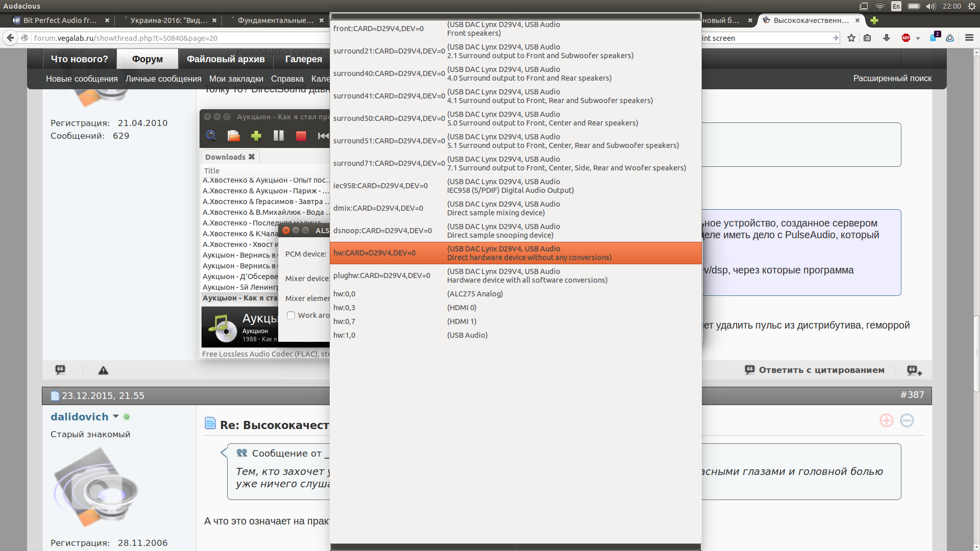Select dmix:CARD=D29V4,DEV=0 device
The height and width of the screenshot is (551, 980).
pyautogui.click(x=516, y=208)
